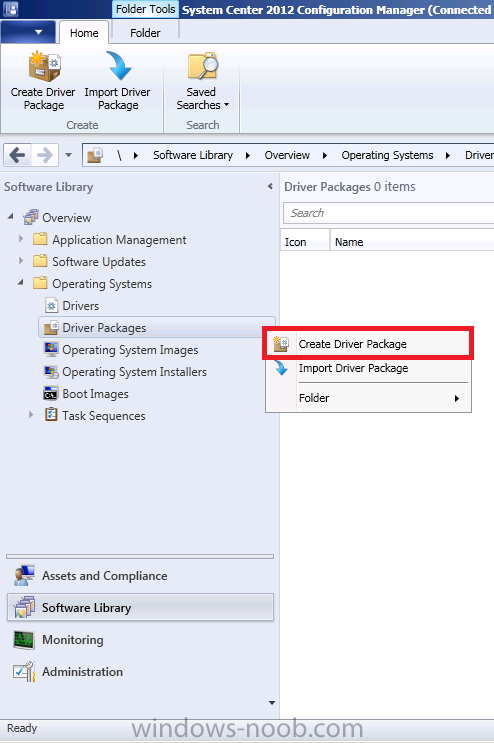Click Software Library in breadcrumb path

click(x=193, y=155)
